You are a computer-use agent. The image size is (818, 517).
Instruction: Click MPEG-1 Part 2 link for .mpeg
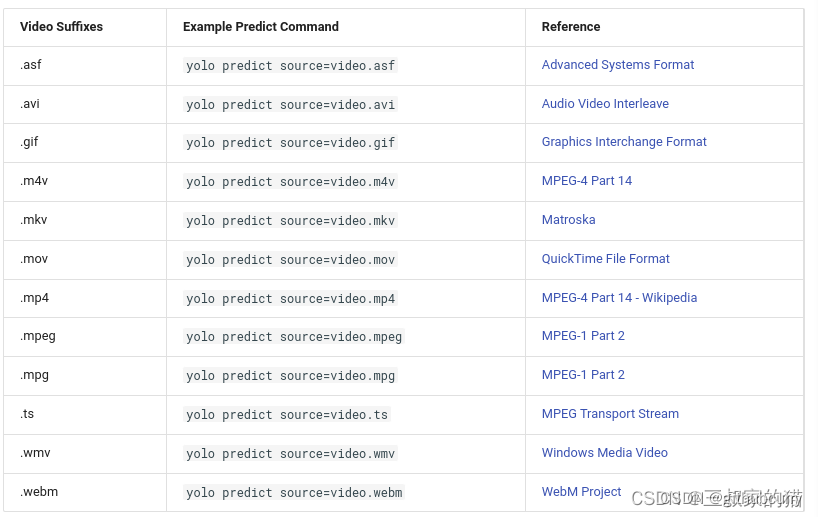[583, 336]
